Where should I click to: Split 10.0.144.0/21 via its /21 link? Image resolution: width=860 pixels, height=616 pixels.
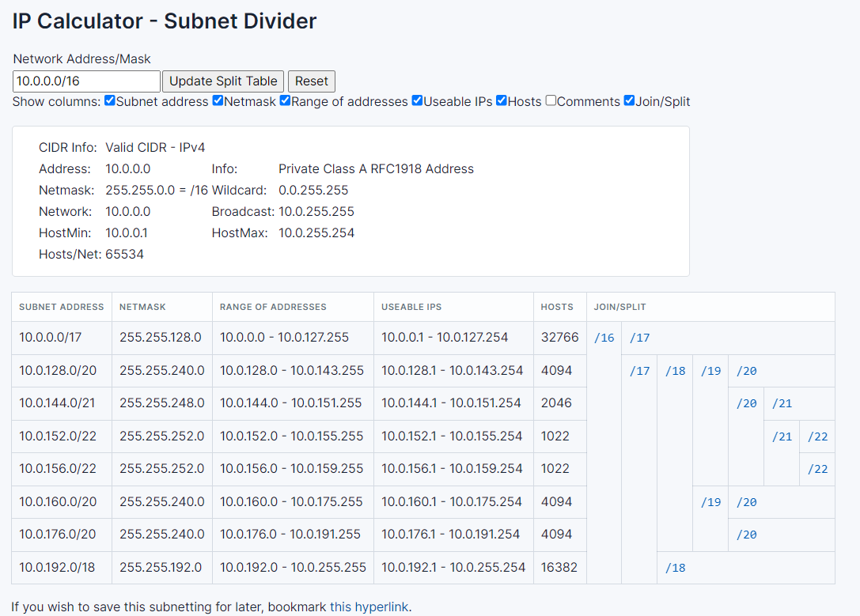point(782,404)
